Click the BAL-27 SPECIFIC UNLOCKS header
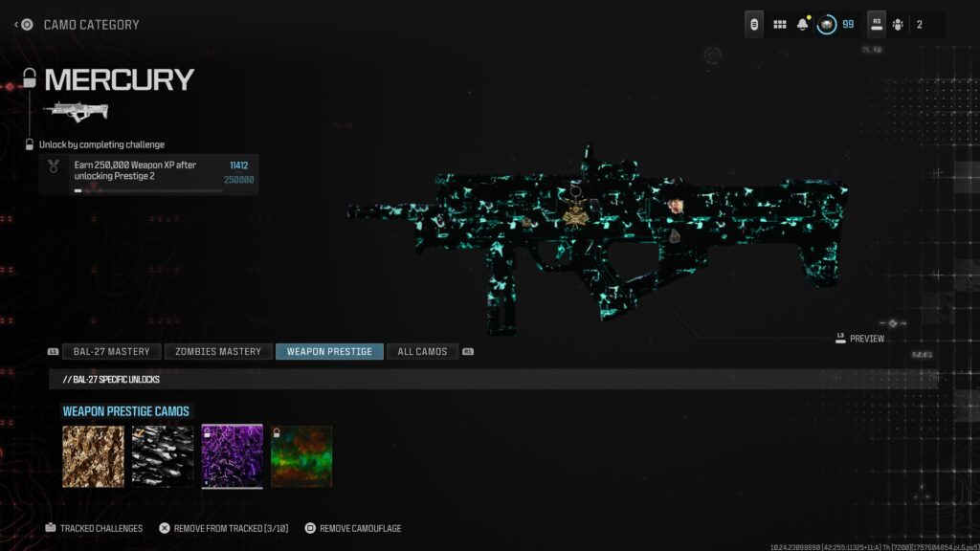Screen dimensions: 980x551 pyautogui.click(x=111, y=379)
